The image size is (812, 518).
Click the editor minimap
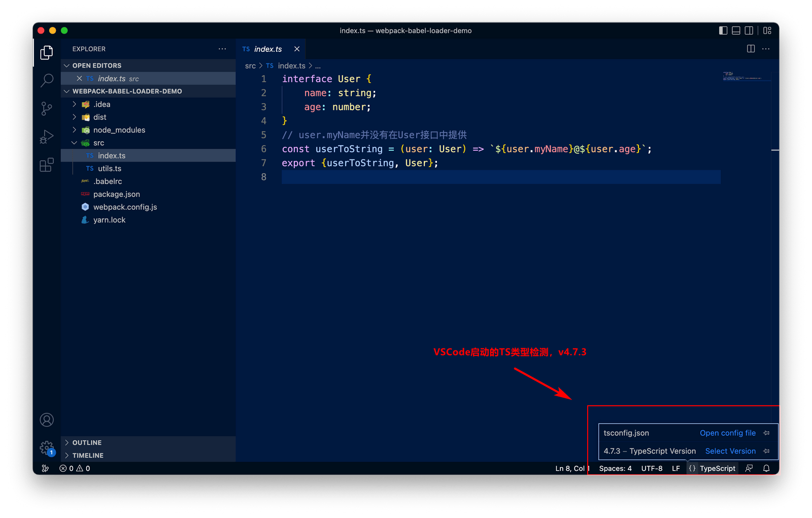[x=747, y=77]
